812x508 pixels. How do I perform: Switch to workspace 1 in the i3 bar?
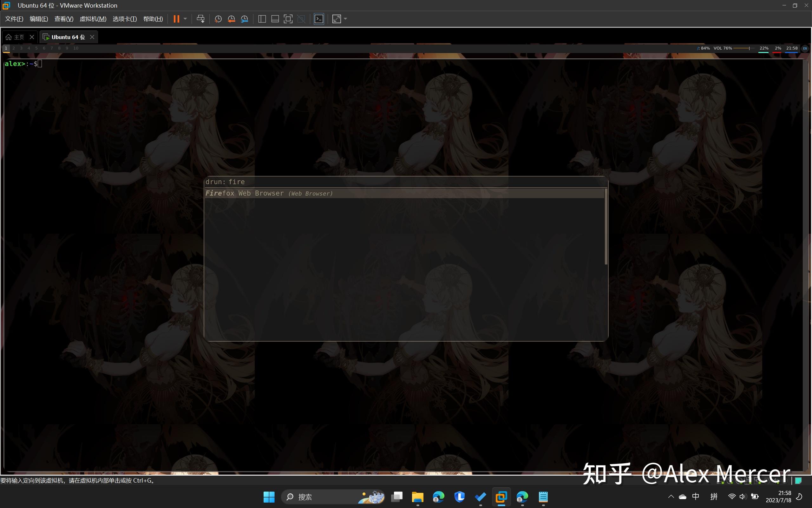tap(6, 48)
